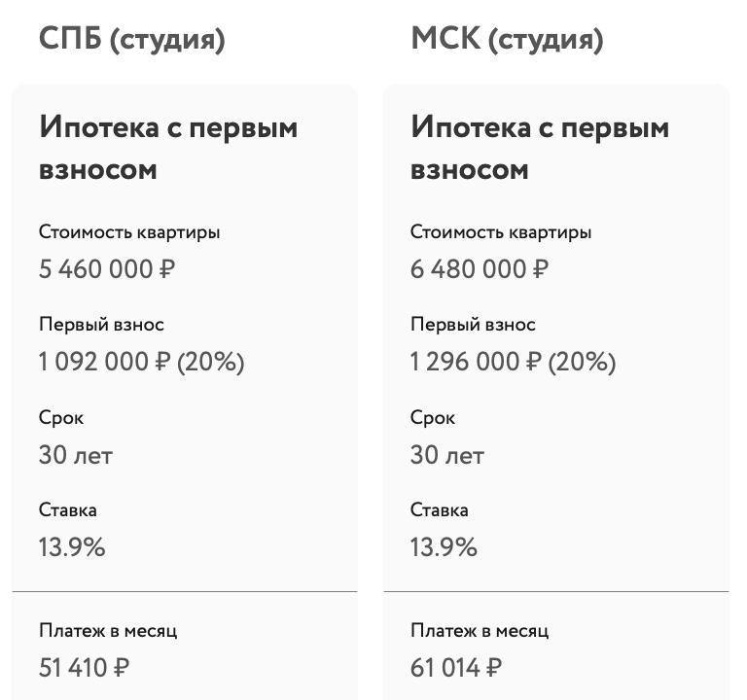The image size is (747, 700).
Task: Click the 1 092 000 ₽ (20%) down payment
Action: (142, 362)
